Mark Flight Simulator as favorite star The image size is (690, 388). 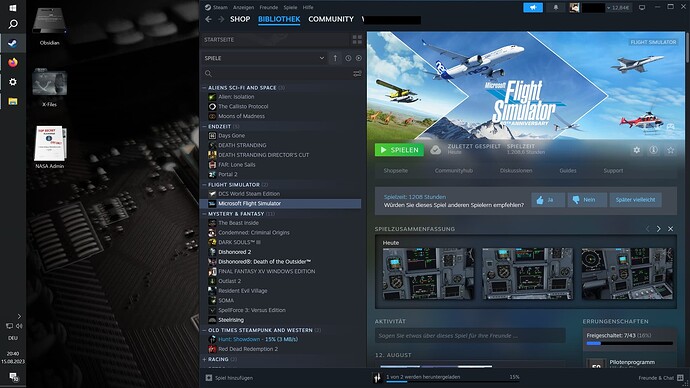[671, 150]
